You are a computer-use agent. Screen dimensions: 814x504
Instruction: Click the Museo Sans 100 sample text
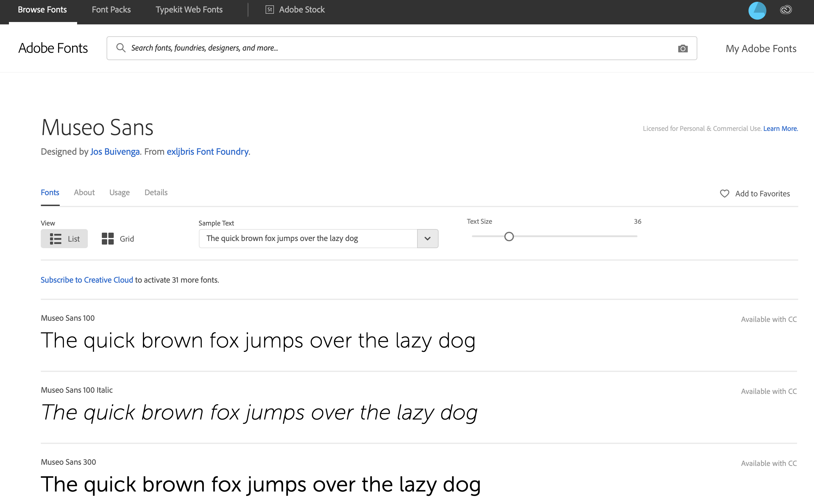click(x=258, y=341)
